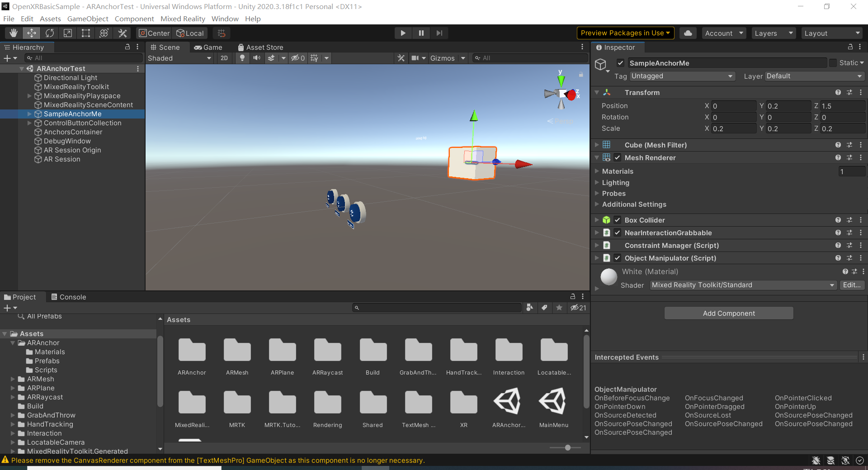Switch to the Game tab
The image size is (868, 470).
tap(208, 47)
